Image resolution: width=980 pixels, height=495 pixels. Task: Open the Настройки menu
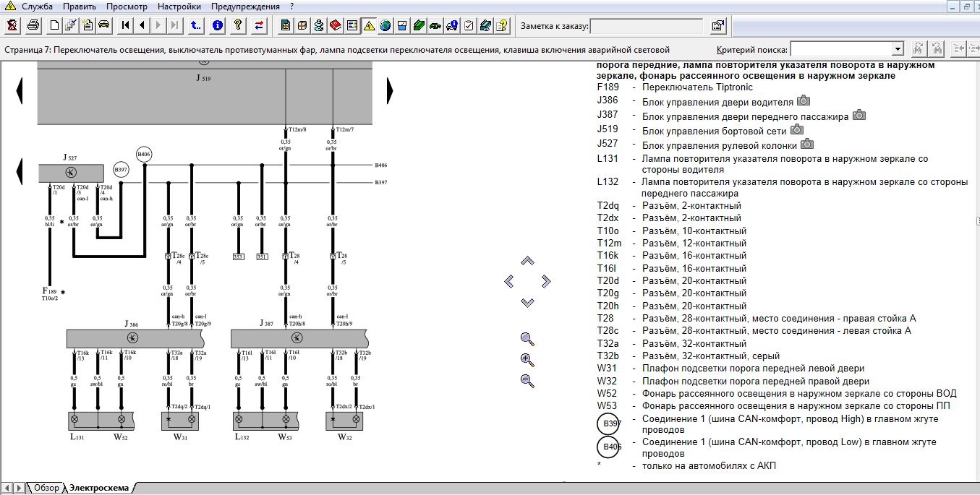tap(179, 7)
